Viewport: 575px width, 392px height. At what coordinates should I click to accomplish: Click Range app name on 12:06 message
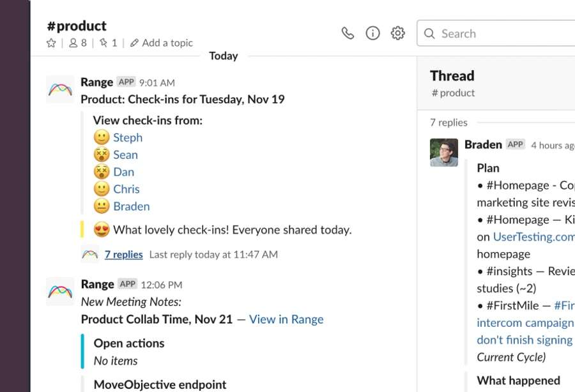pos(97,284)
